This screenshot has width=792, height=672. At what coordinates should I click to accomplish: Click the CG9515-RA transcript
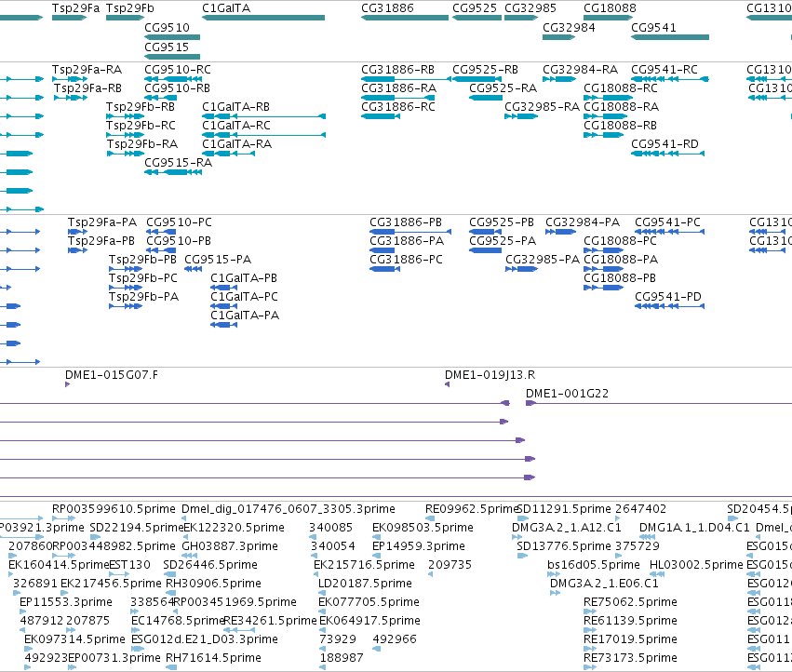click(x=173, y=172)
